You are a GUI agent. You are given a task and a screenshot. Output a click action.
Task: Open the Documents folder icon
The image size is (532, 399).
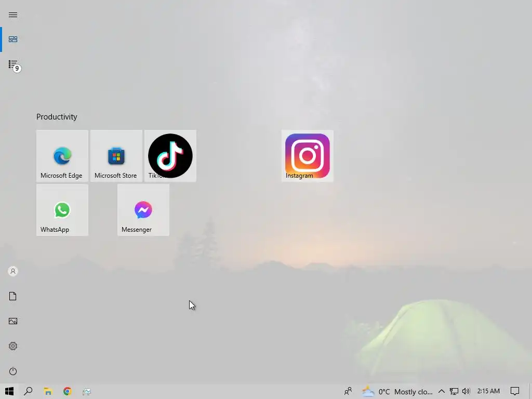pyautogui.click(x=13, y=296)
